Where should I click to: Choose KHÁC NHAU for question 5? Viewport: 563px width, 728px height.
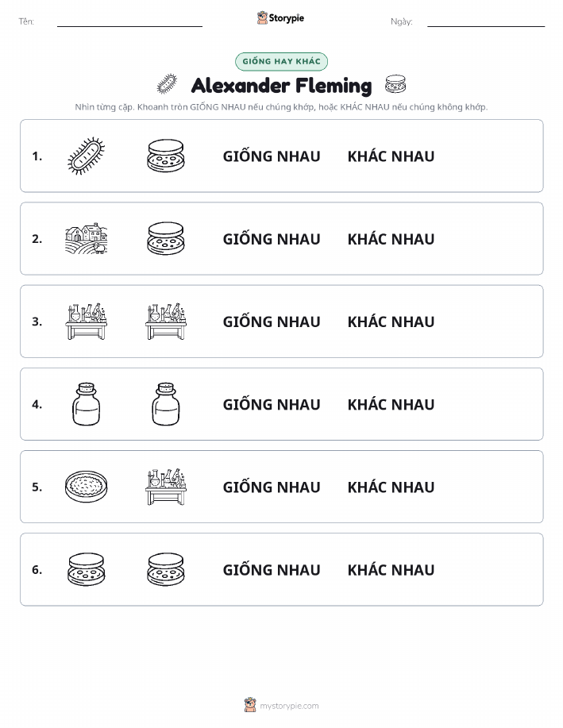391,487
